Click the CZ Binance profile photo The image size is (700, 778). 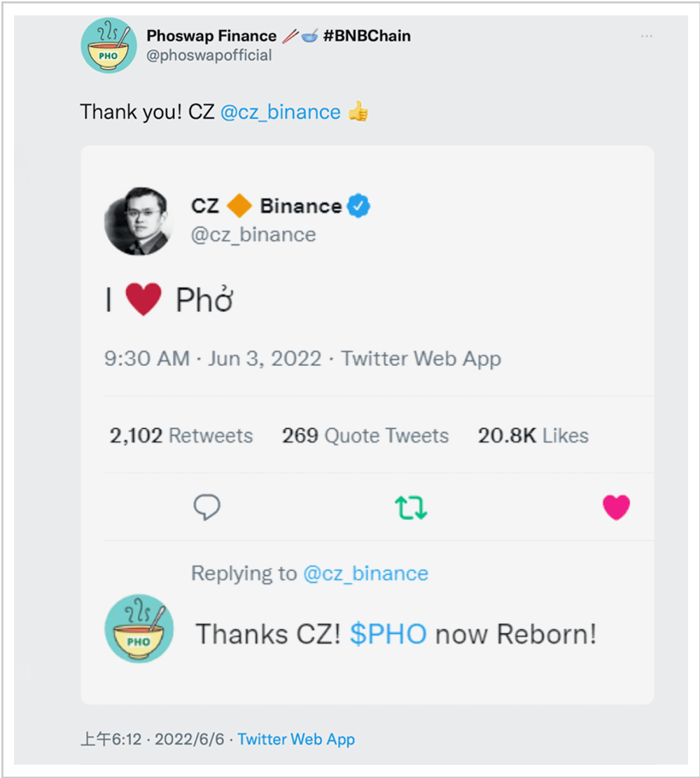point(138,222)
